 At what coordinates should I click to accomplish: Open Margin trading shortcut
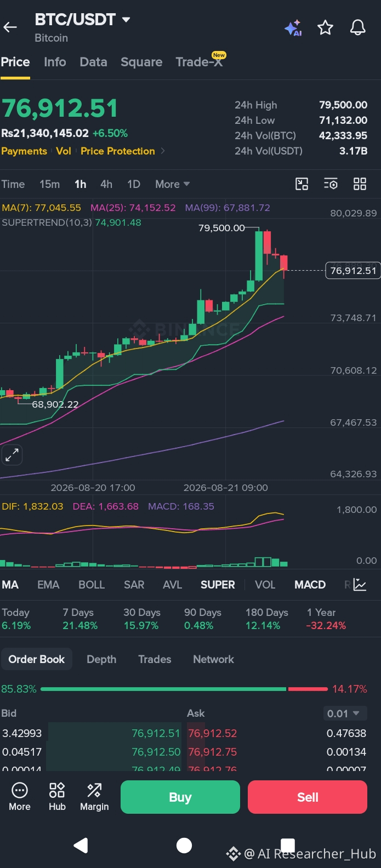point(94,797)
